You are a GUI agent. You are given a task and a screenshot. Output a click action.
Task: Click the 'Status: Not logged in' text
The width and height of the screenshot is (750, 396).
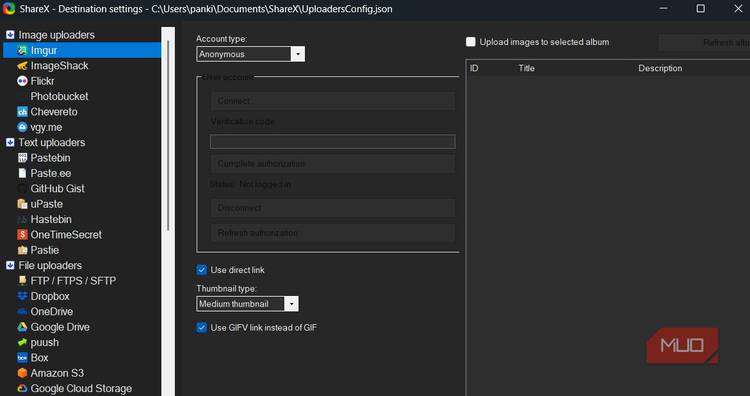pos(250,185)
